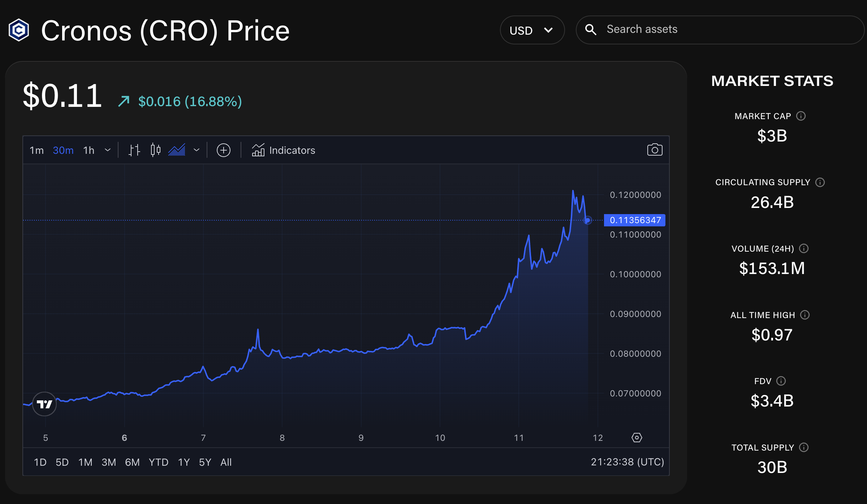
Task: Select the 1m interval
Action: (36, 150)
